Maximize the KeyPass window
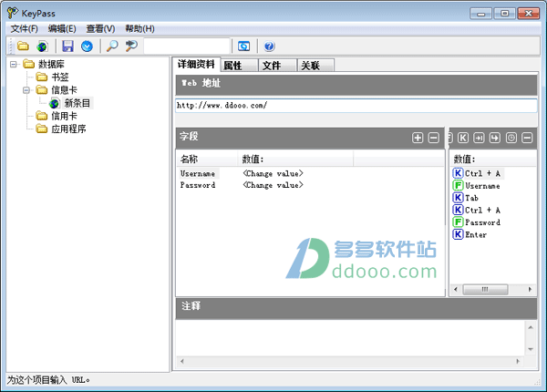The image size is (547, 392). pos(504,14)
